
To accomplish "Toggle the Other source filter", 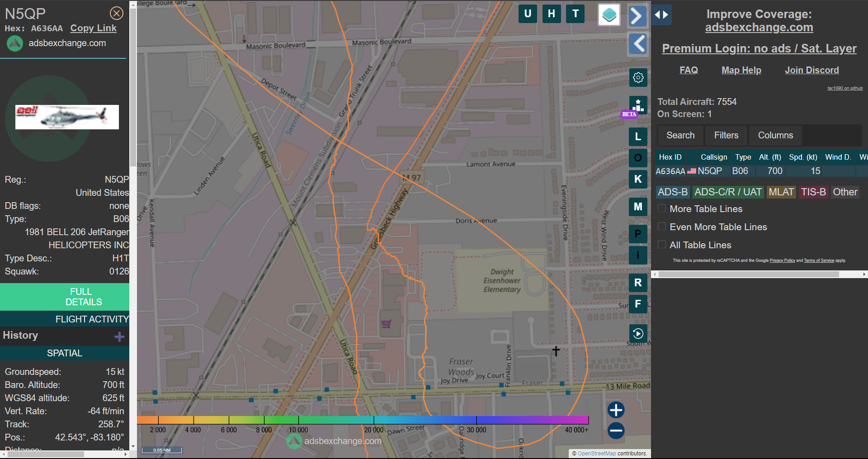I will click(x=845, y=192).
